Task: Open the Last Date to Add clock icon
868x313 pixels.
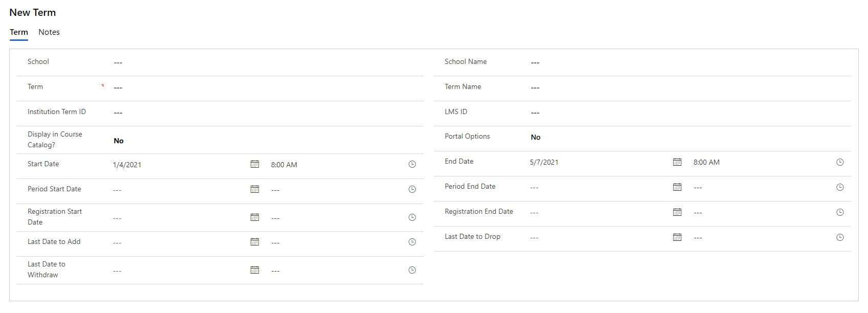Action: tap(412, 242)
